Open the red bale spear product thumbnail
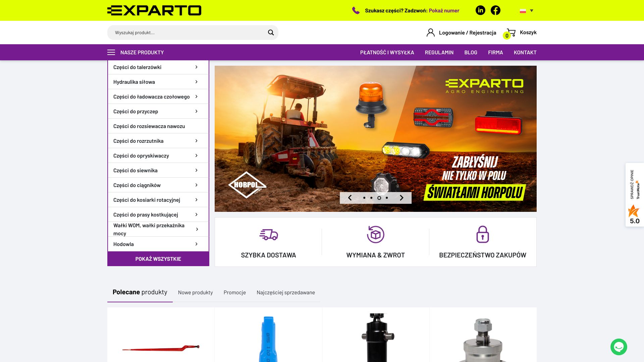 161,348
